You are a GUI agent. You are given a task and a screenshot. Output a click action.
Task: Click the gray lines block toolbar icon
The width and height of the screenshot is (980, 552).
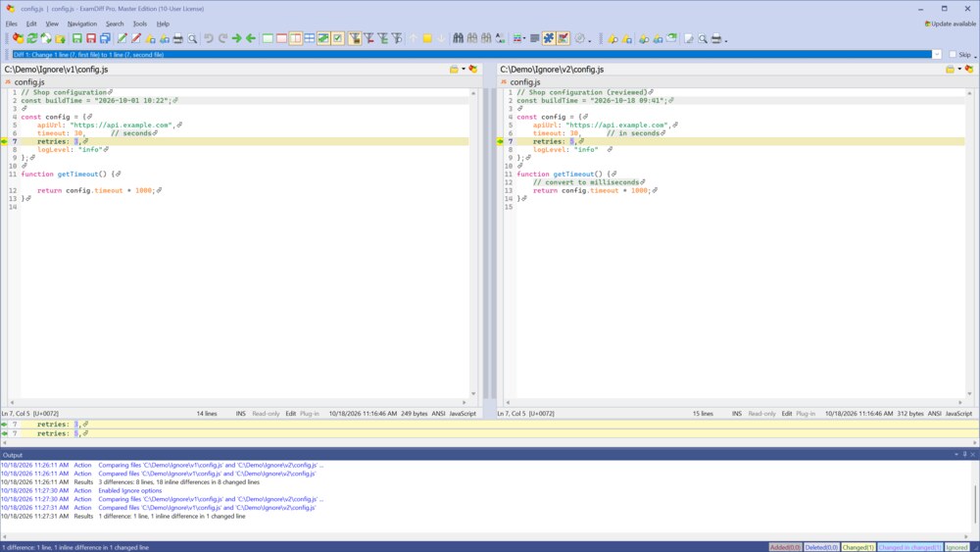tap(534, 39)
